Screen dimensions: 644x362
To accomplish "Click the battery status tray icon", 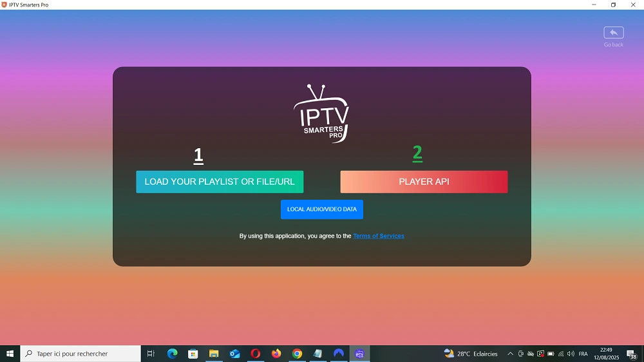I will [x=551, y=354].
